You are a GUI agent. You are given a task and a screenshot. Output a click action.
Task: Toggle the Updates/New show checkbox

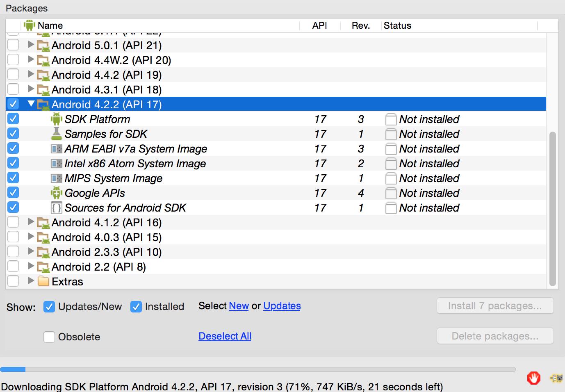[x=49, y=306]
